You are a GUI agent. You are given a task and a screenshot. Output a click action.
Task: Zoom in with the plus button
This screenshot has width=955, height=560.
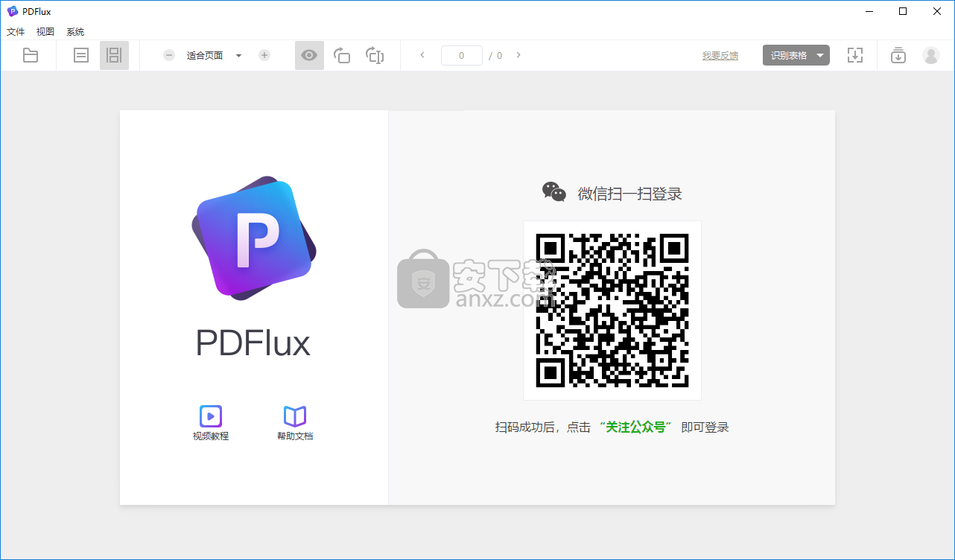tap(264, 55)
